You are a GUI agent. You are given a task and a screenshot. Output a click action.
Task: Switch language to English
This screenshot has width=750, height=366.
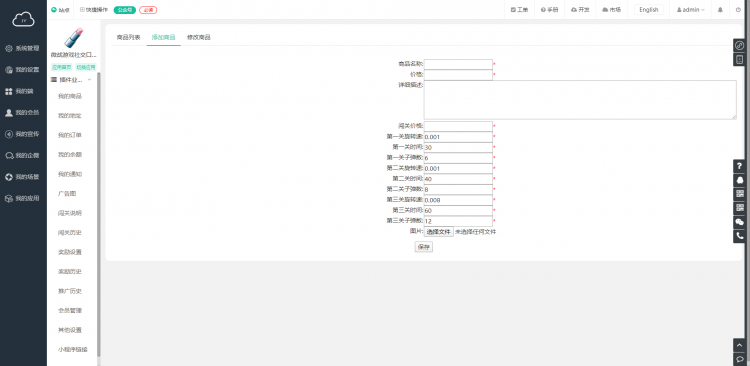(649, 10)
